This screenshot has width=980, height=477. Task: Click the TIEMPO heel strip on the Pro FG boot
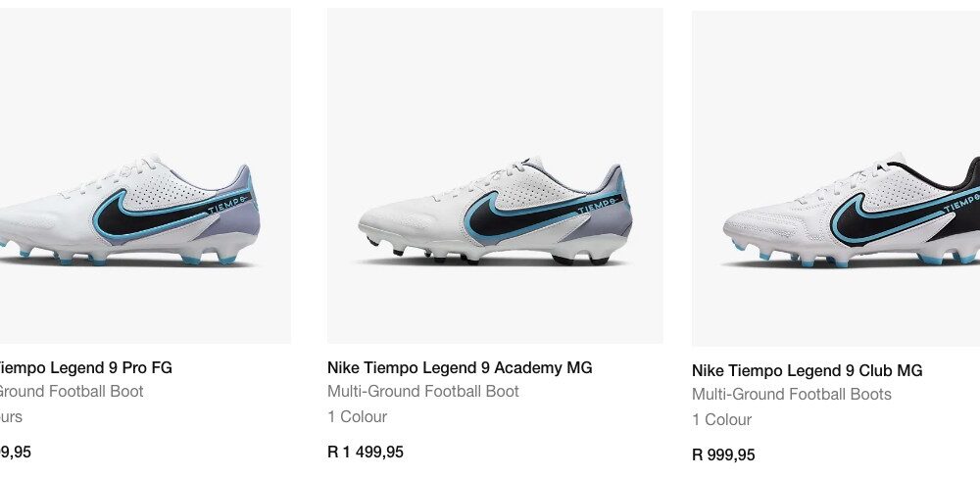pyautogui.click(x=229, y=204)
